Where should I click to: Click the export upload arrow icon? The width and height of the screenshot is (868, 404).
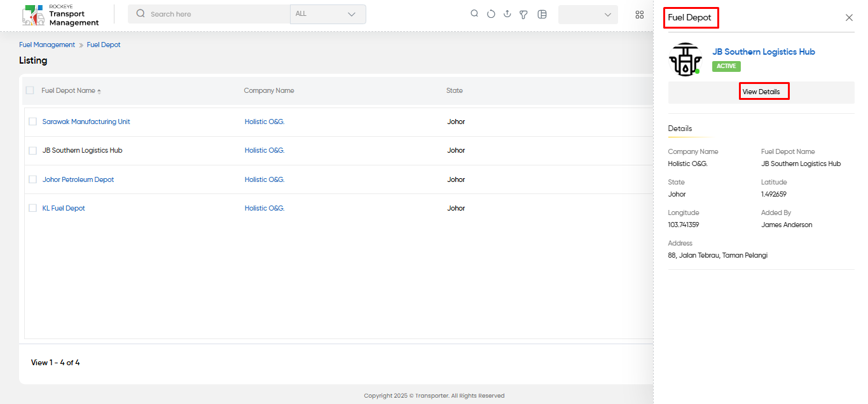(507, 14)
